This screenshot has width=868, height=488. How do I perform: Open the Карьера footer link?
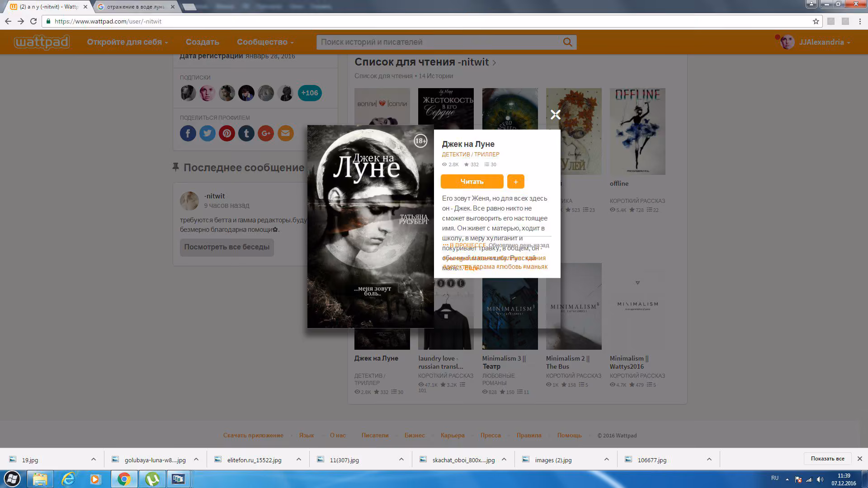[x=453, y=436]
